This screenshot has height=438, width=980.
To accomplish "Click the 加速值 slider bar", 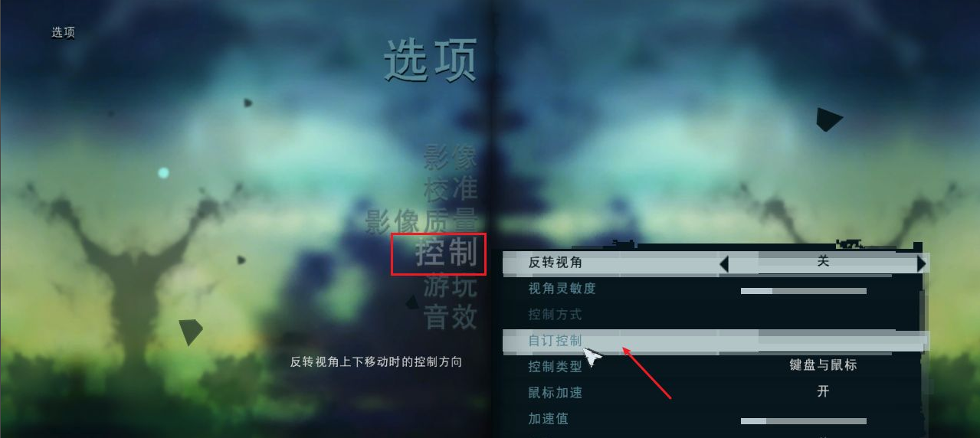I will pos(803,421).
